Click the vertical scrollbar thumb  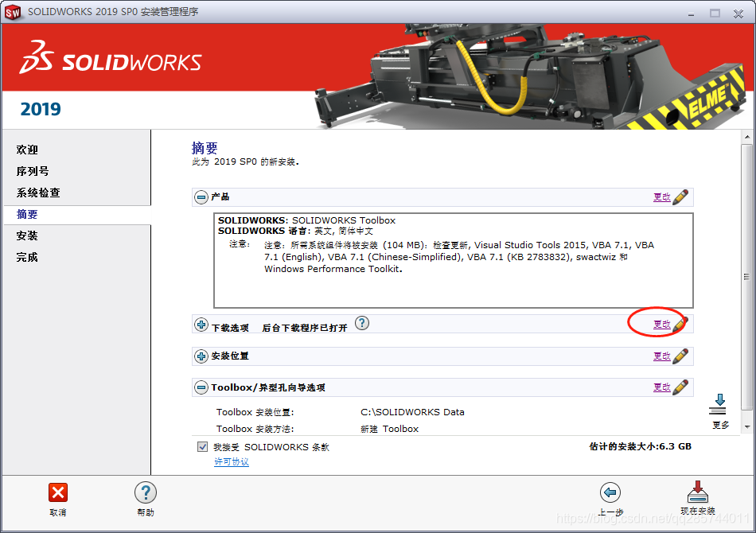click(746, 277)
